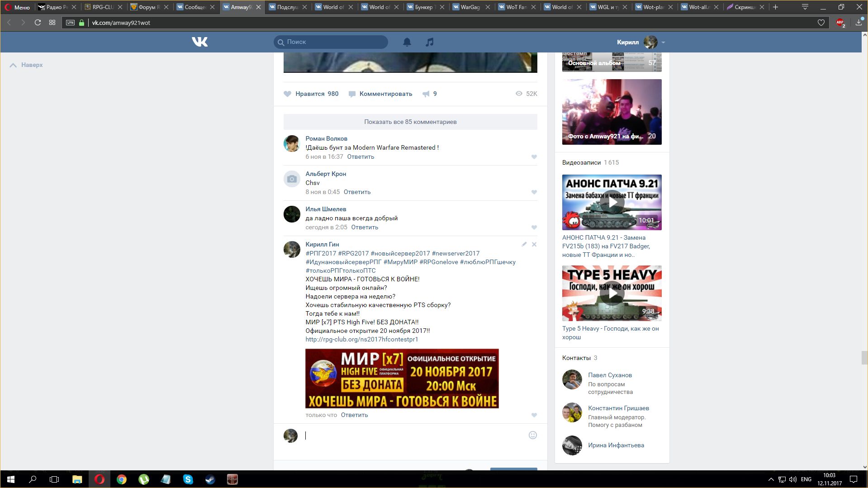Click the #РПГ2017 hashtag
The image size is (868, 488).
[321, 254]
